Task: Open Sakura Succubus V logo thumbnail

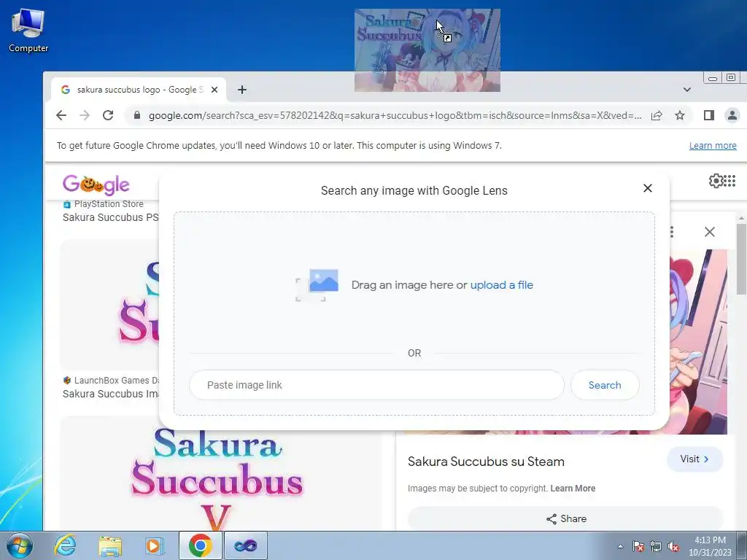Action: [x=220, y=474]
